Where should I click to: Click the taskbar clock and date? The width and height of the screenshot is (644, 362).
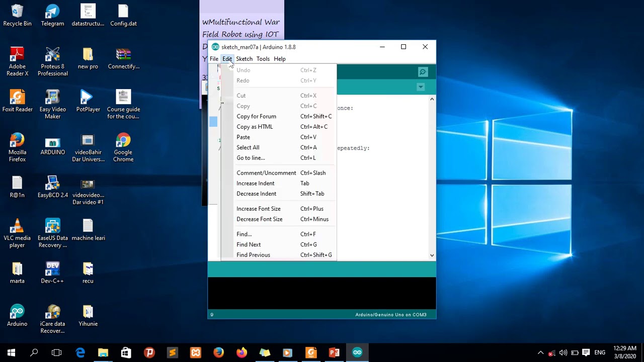[625, 352]
